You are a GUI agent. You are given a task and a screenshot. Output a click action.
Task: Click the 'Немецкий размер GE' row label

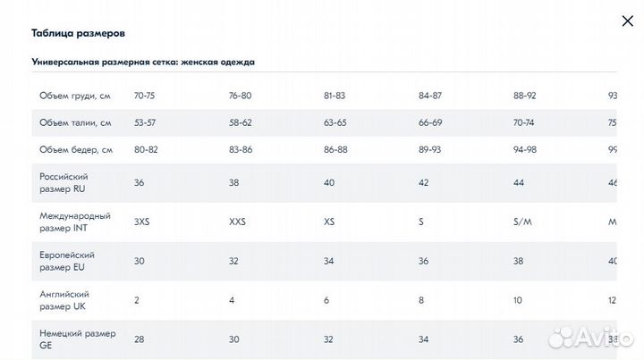coord(78,339)
